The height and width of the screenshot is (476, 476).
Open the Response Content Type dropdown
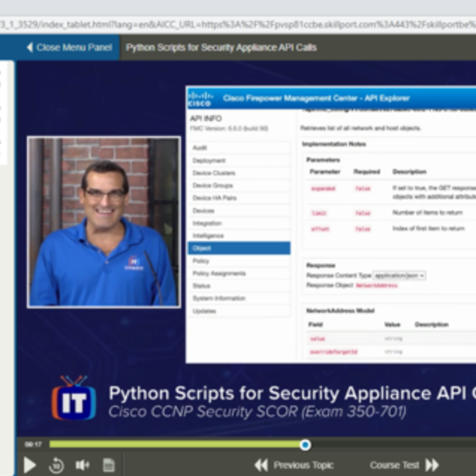click(399, 275)
